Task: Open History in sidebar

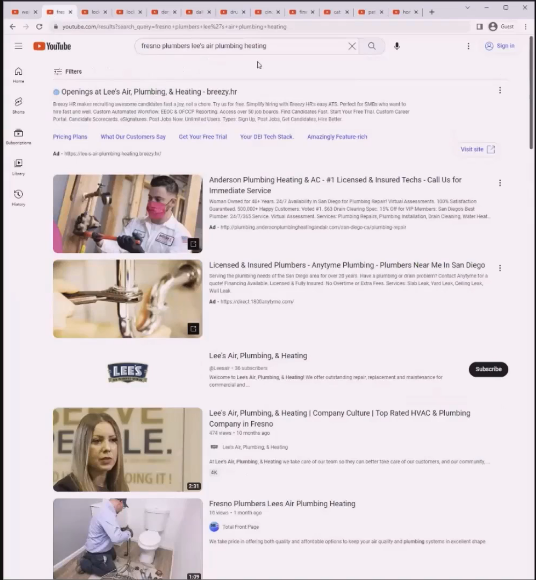Action: [x=18, y=198]
